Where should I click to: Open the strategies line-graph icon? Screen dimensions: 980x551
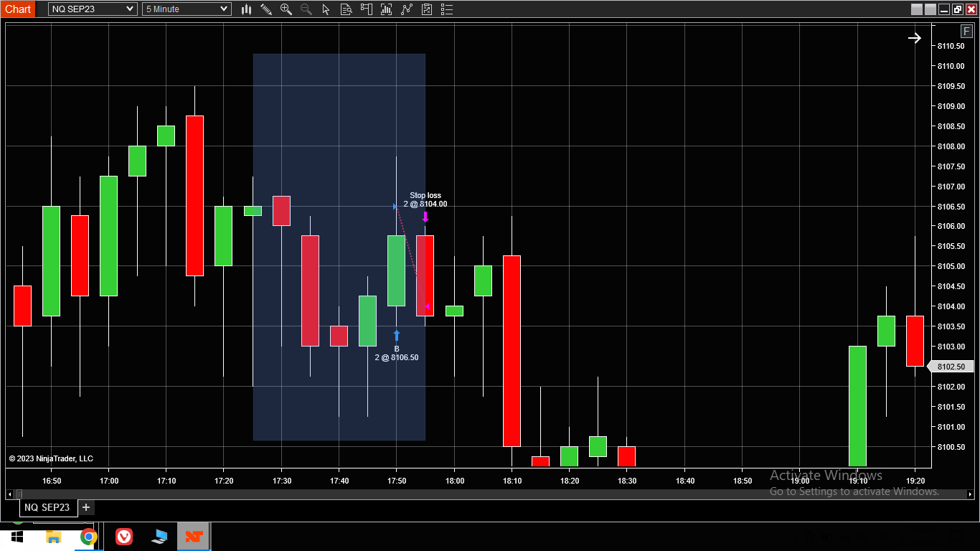[407, 9]
